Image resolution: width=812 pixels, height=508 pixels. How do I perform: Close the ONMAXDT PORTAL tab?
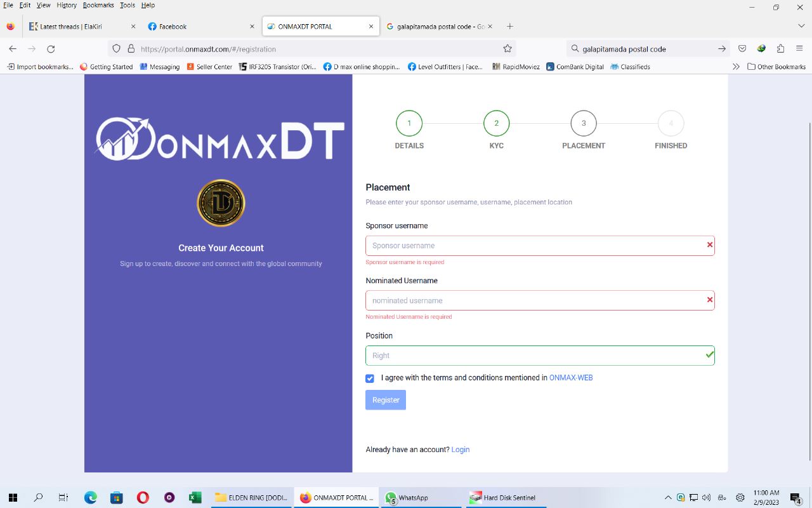(371, 27)
